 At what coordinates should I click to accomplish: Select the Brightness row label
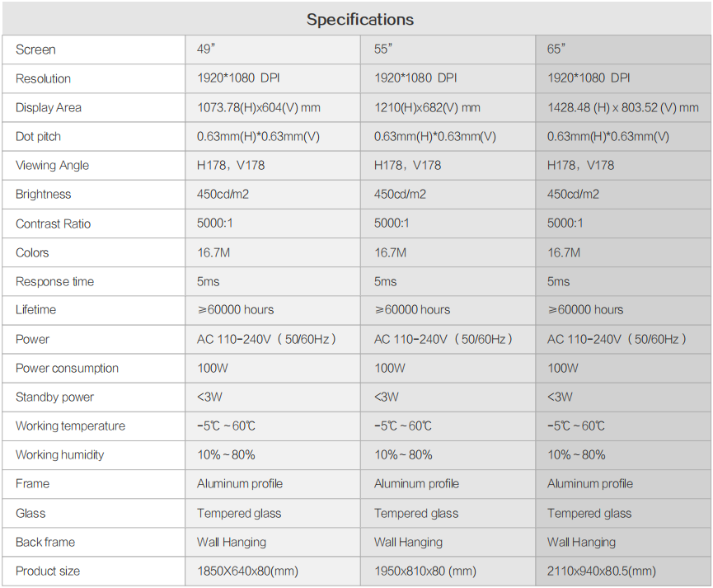tap(43, 195)
